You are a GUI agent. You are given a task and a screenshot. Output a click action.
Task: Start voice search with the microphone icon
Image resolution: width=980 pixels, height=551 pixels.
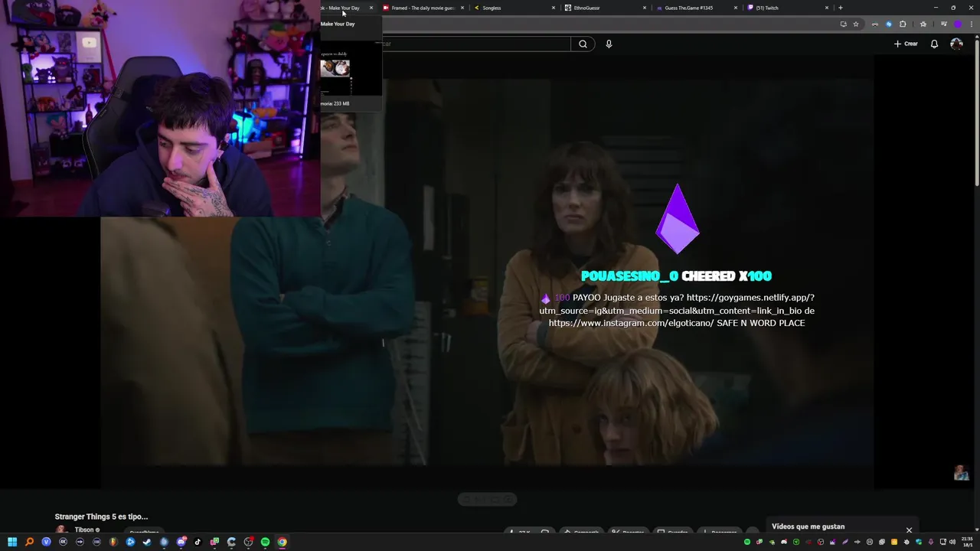(609, 44)
